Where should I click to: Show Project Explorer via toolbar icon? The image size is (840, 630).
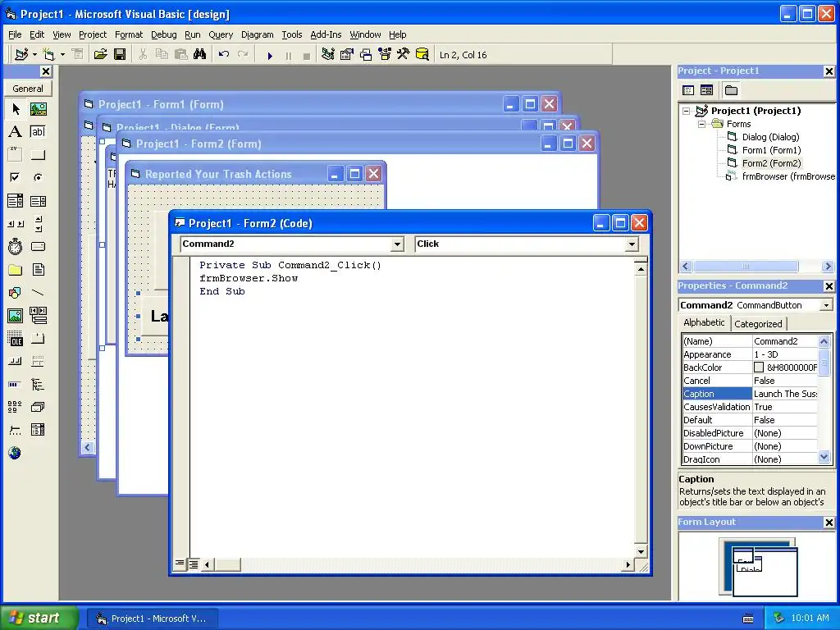click(328, 55)
